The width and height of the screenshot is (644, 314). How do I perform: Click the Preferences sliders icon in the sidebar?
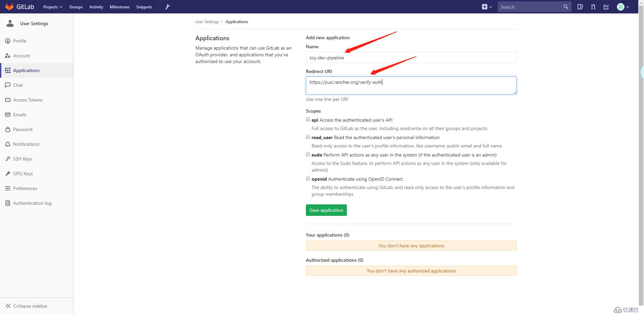click(x=8, y=188)
